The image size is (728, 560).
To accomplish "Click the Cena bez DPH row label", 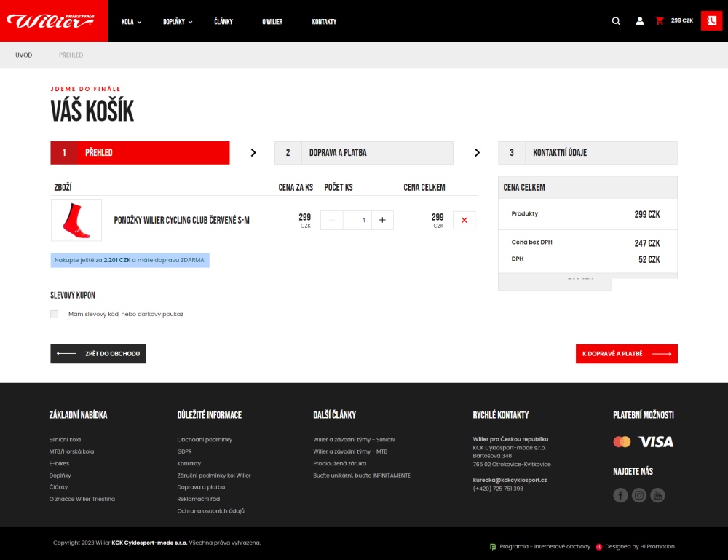I will 532,242.
